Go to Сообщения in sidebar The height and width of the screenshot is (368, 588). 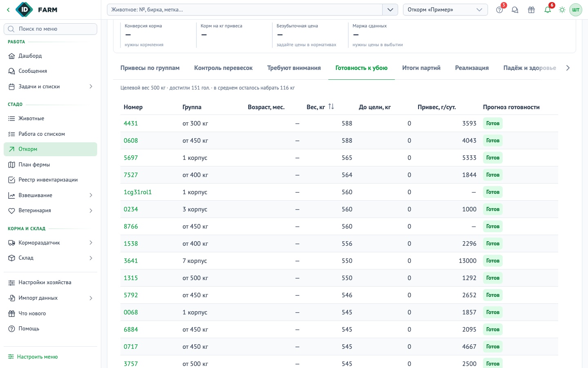point(50,71)
